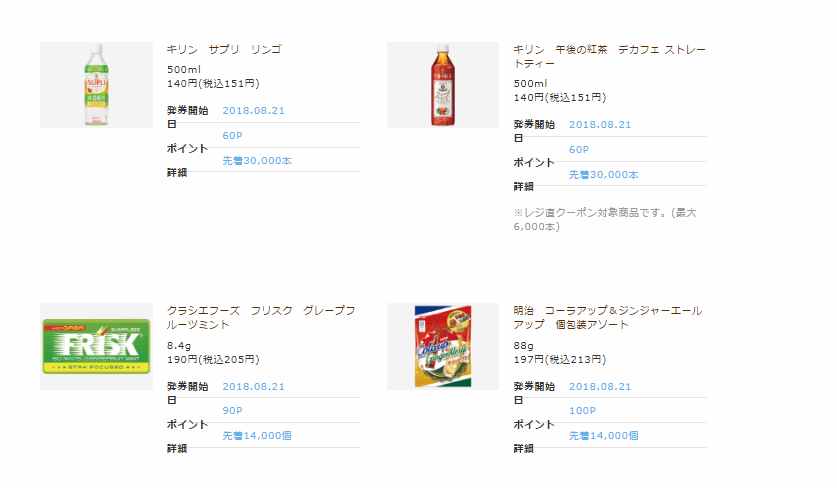Click the Kirin Supli apple bottle image

pyautogui.click(x=95, y=85)
